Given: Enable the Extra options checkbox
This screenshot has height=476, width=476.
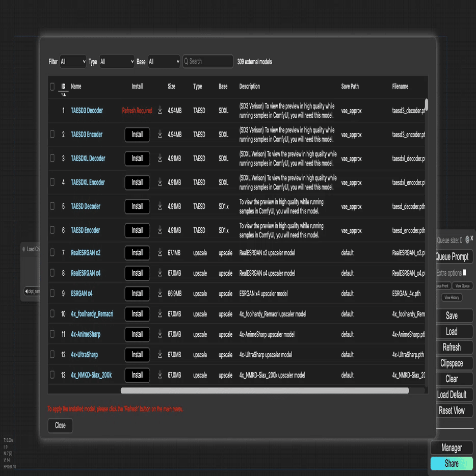Looking at the screenshot, I should 464,272.
